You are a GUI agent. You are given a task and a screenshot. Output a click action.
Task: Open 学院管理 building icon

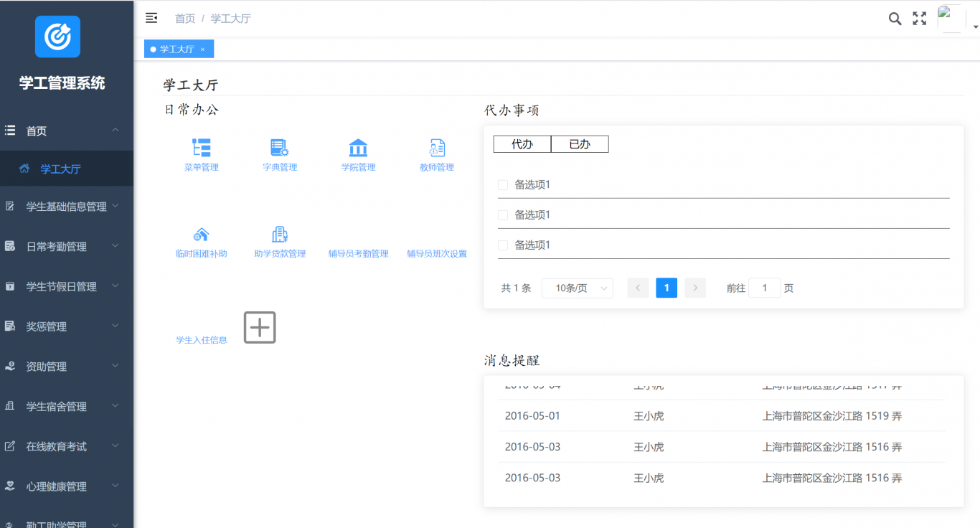tap(358, 148)
